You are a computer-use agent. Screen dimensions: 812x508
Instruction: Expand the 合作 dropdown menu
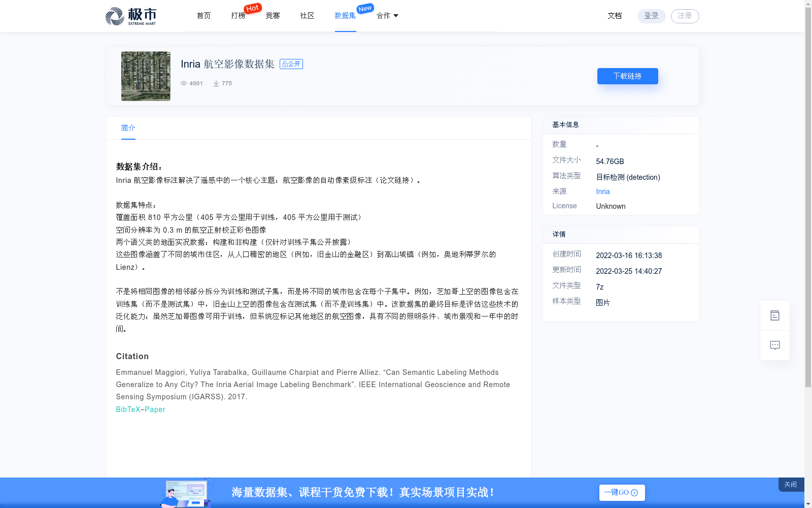click(387, 16)
